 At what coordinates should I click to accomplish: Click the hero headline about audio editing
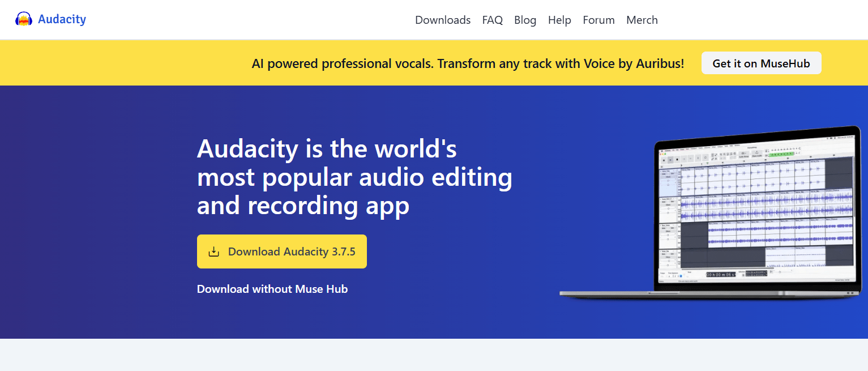point(354,177)
